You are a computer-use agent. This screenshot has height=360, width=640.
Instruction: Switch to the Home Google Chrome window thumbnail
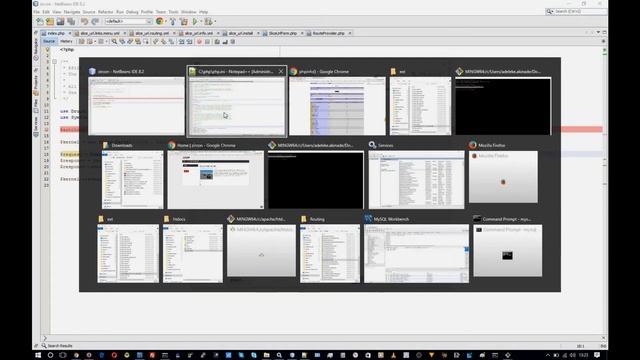pyautogui.click(x=216, y=175)
